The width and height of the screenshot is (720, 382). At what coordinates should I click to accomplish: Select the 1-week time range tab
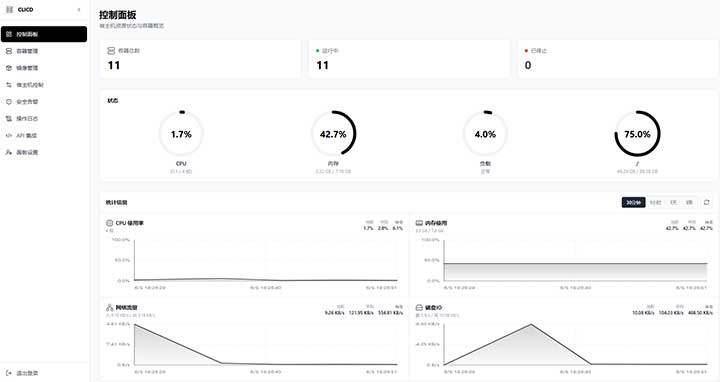point(689,202)
